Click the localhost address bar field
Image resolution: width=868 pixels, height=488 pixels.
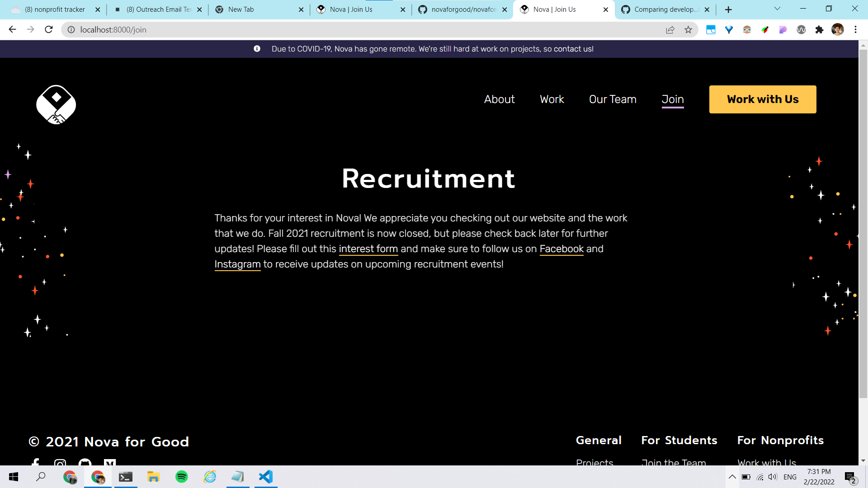[x=362, y=30]
